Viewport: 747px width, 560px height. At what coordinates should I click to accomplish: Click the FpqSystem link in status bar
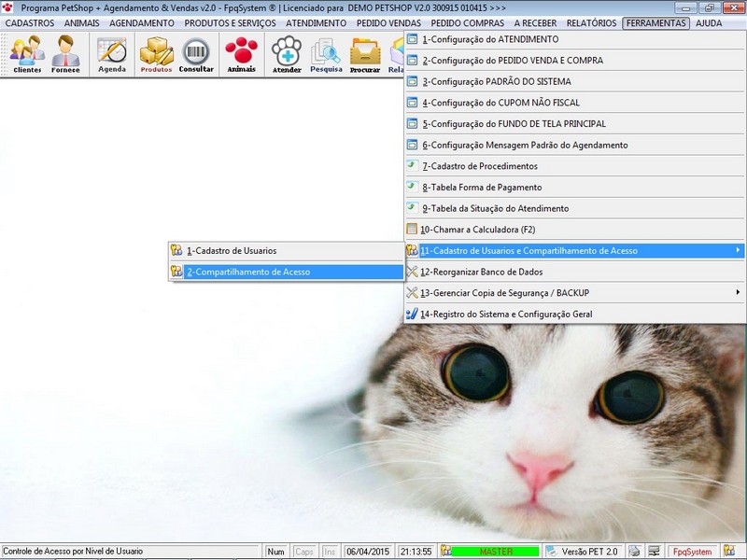(x=692, y=552)
